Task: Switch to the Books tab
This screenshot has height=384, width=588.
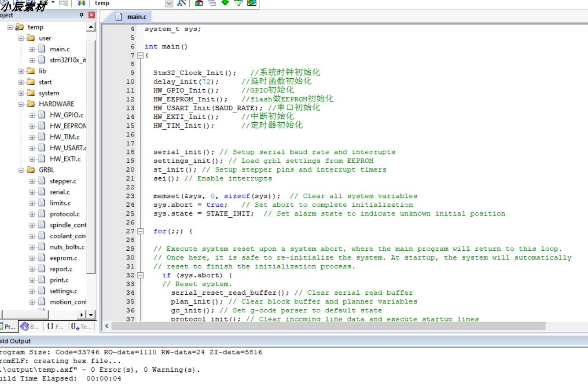Action: point(29,326)
